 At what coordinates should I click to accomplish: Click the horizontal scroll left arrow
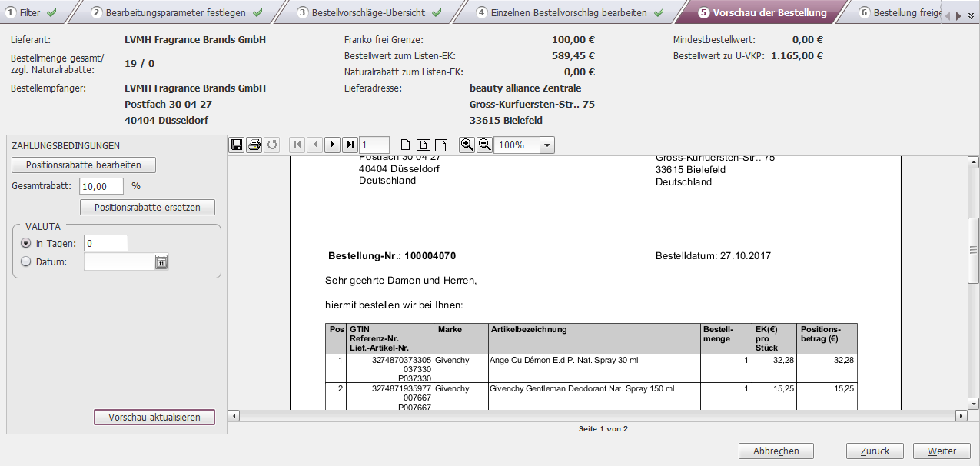(x=234, y=416)
